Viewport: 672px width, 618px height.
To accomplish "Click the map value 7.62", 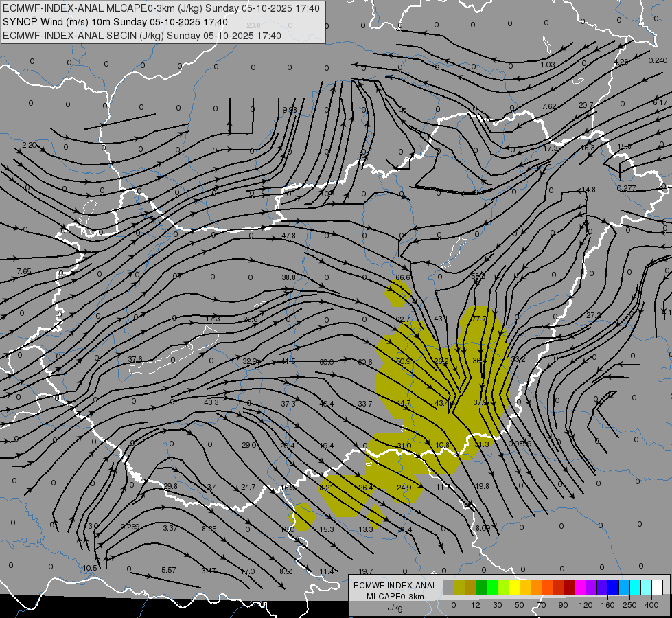I will point(549,106).
